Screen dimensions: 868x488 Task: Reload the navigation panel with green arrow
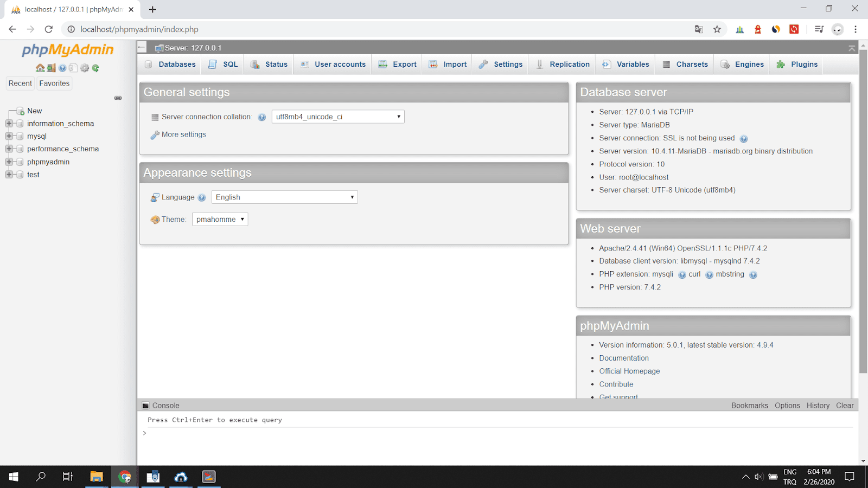[95, 68]
